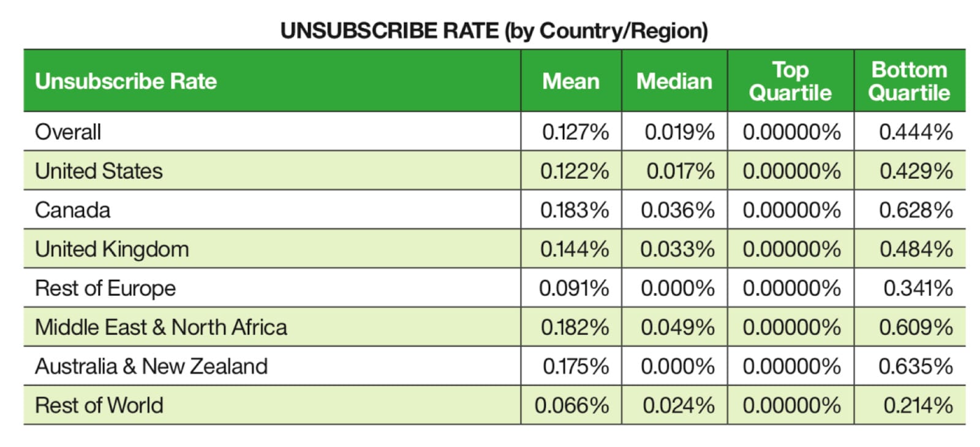Image resolution: width=980 pixels, height=447 pixels.
Task: Click the 'Median' column header
Action: pos(674,81)
